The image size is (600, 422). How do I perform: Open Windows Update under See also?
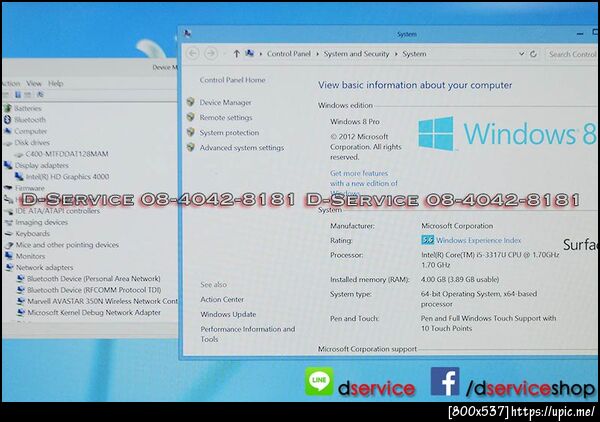click(228, 314)
